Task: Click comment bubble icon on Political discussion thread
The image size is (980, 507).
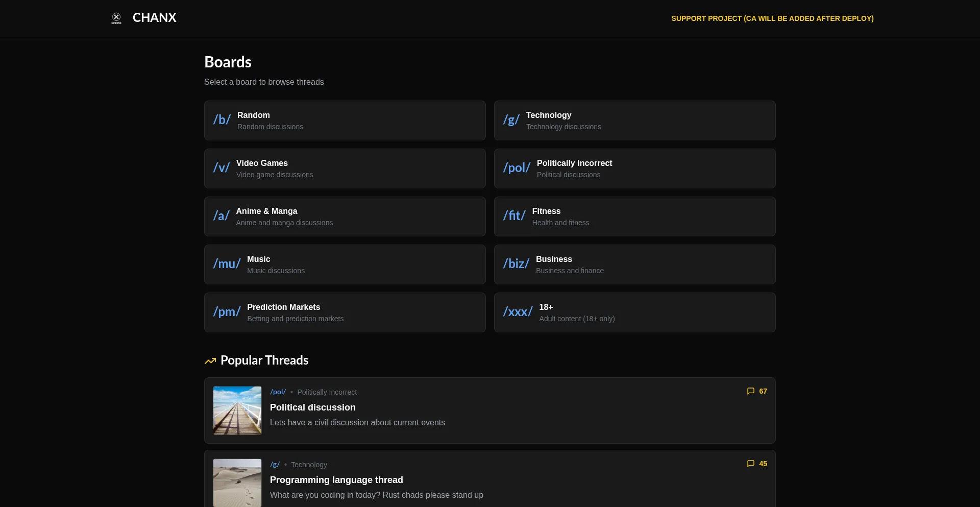Action: (750, 391)
